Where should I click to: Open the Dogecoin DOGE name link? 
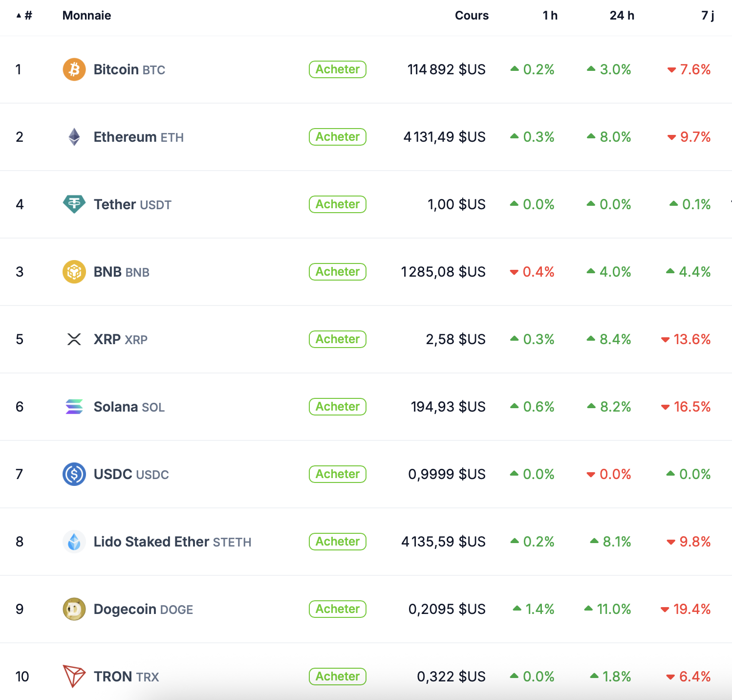(143, 609)
